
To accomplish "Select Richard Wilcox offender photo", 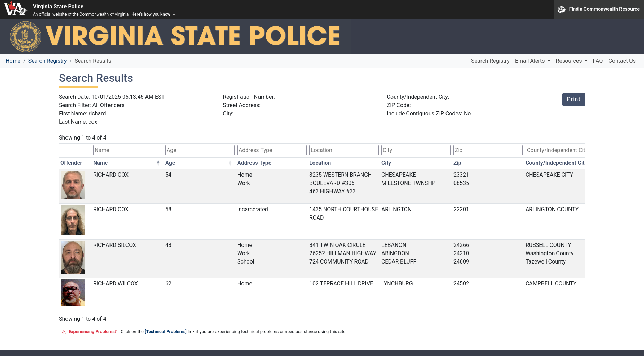I will pyautogui.click(x=73, y=293).
